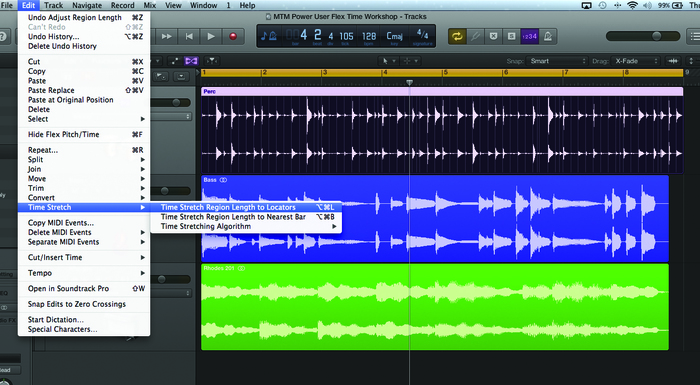Go to beginning with the transport button
This screenshot has height=385, width=700.
click(x=189, y=36)
